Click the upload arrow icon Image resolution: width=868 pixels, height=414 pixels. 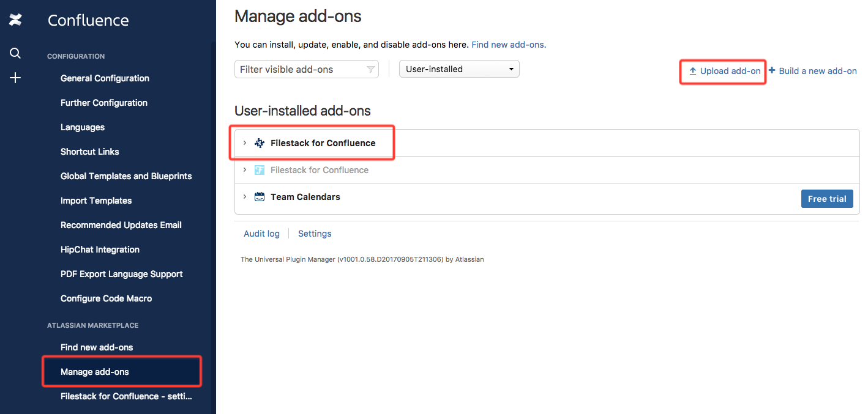click(x=693, y=71)
